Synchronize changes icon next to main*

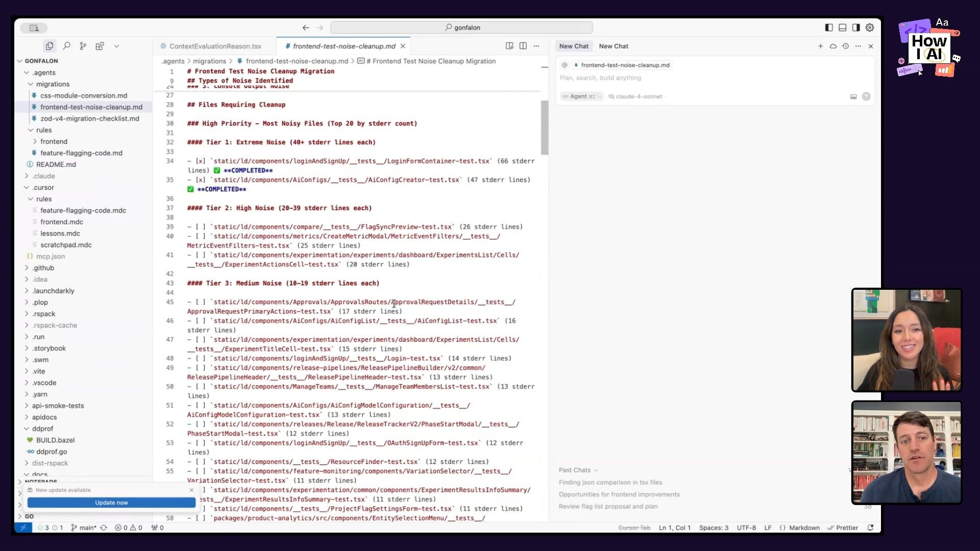point(104,528)
